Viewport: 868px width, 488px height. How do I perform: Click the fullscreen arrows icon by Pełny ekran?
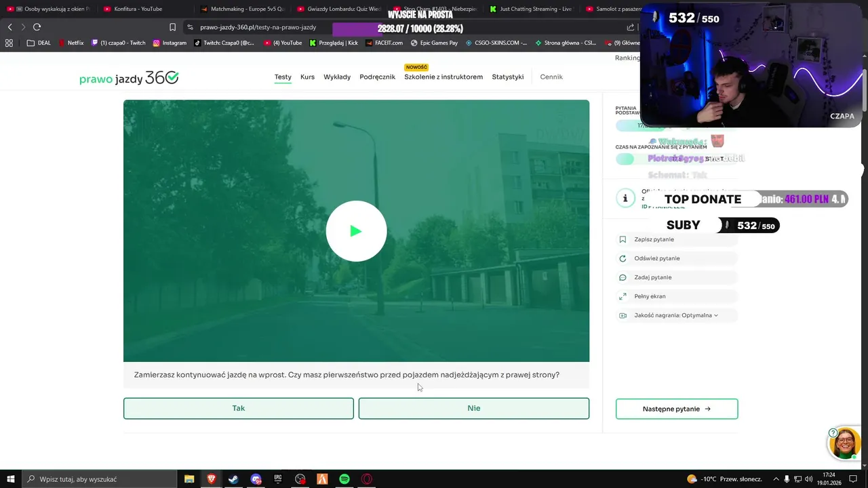pyautogui.click(x=623, y=296)
